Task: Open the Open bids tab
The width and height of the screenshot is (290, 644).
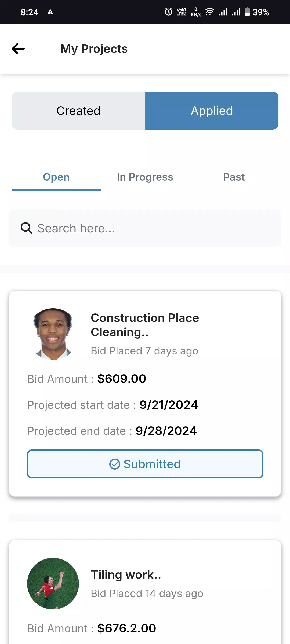Action: tap(56, 177)
